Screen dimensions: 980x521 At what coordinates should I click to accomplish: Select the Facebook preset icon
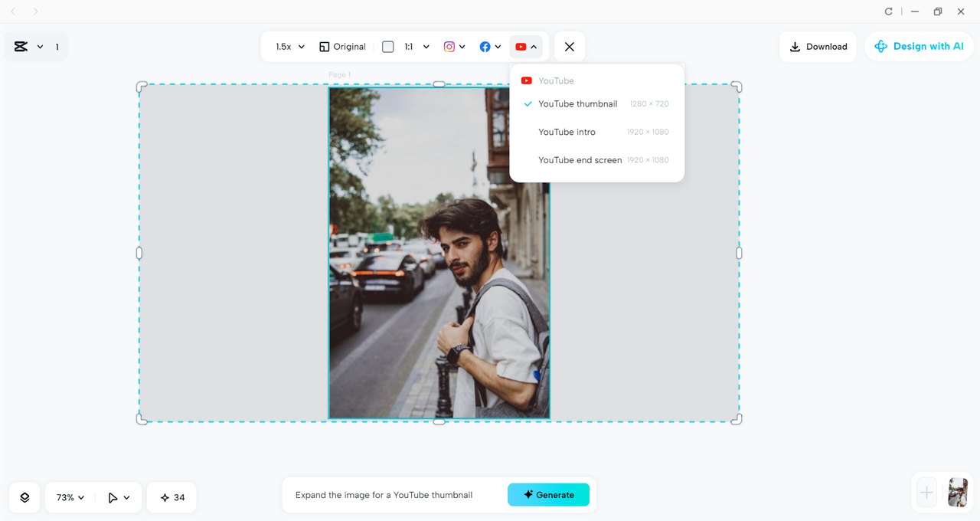tap(485, 46)
